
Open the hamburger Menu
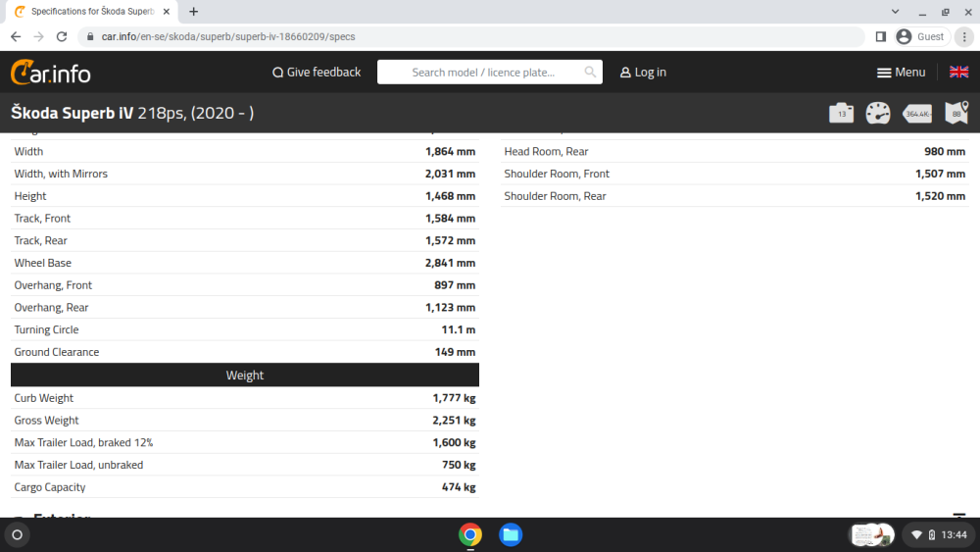coord(901,72)
